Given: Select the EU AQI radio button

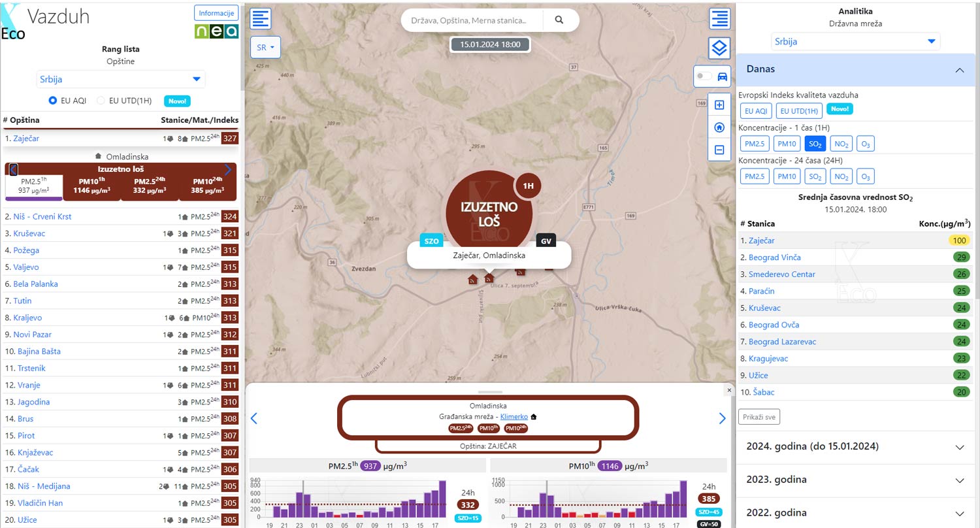Looking at the screenshot, I should pyautogui.click(x=54, y=101).
